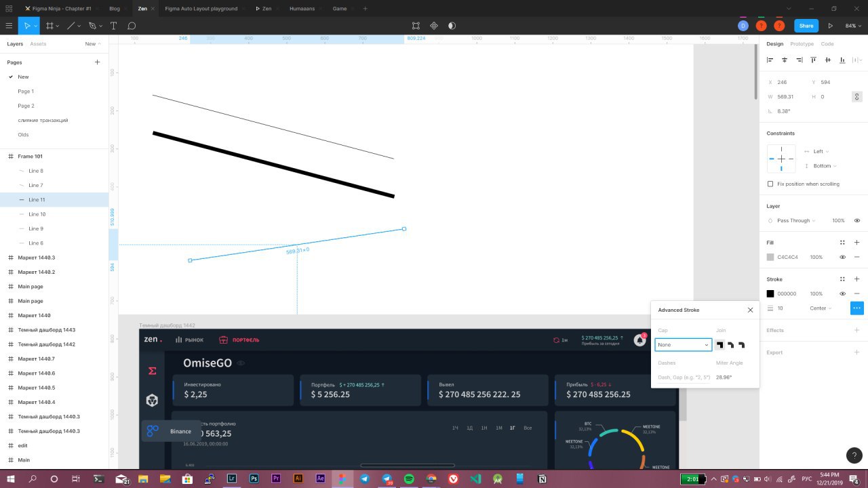Image resolution: width=868 pixels, height=488 pixels.
Task: Select the Comment tool
Action: [132, 26]
